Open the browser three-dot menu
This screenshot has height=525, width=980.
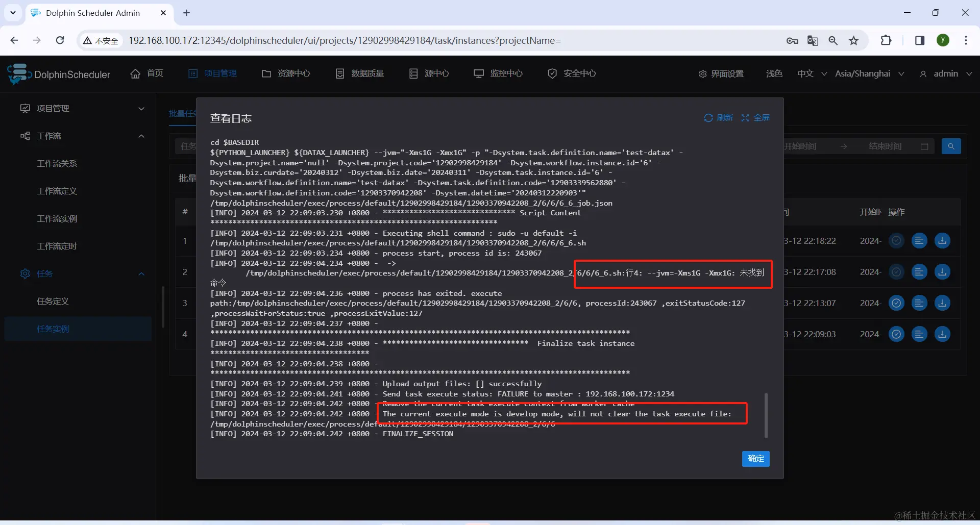pos(966,40)
